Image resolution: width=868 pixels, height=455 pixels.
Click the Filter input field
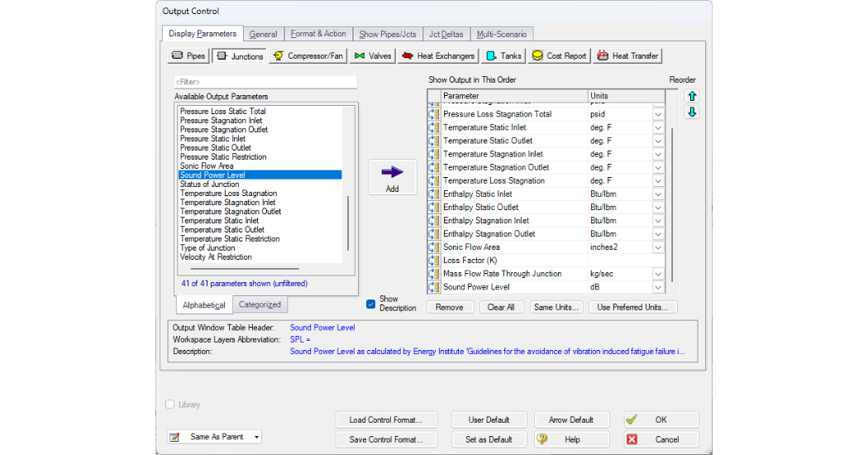tap(265, 82)
